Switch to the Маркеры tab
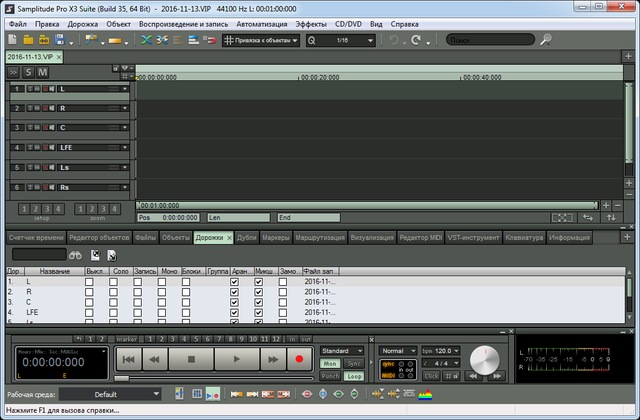Image resolution: width=640 pixels, height=420 pixels. 276,238
